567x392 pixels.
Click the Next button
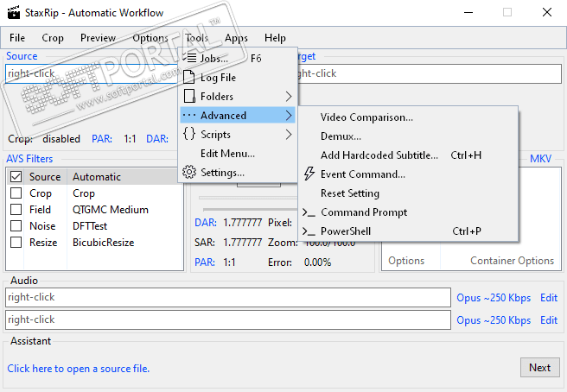point(539,368)
